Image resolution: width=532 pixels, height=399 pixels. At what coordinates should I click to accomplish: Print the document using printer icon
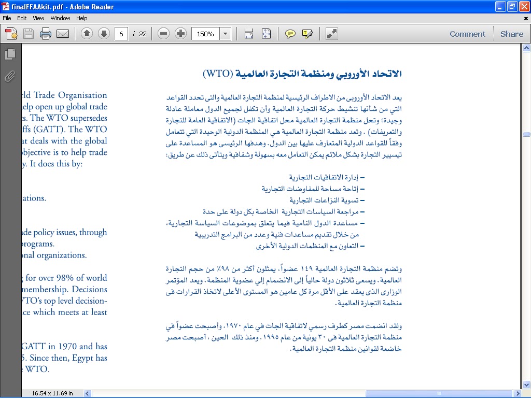click(46, 34)
